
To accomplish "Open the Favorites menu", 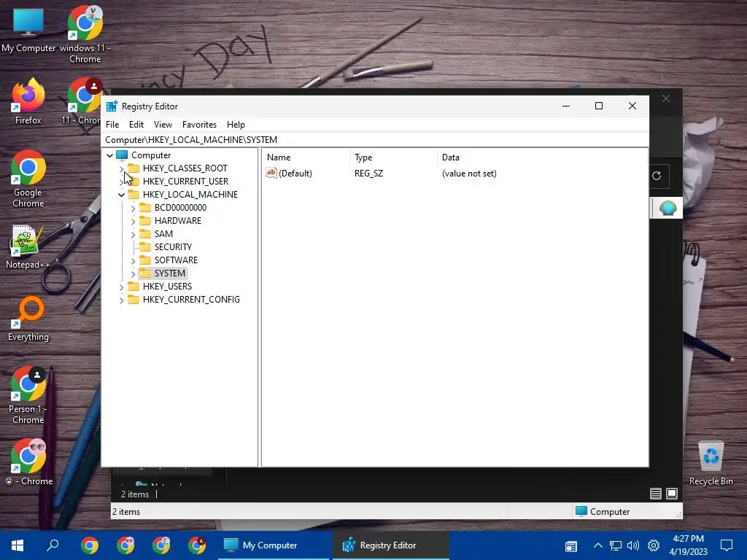I will [x=199, y=124].
